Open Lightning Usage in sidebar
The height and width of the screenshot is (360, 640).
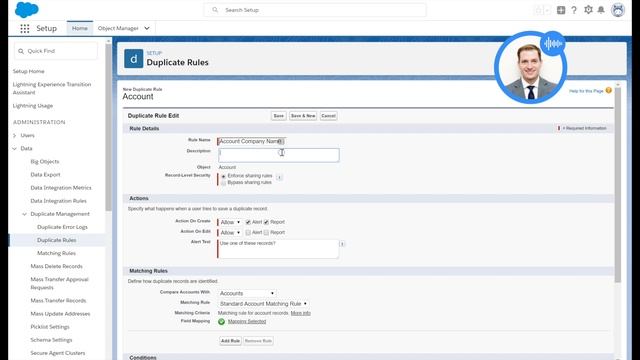coord(33,106)
